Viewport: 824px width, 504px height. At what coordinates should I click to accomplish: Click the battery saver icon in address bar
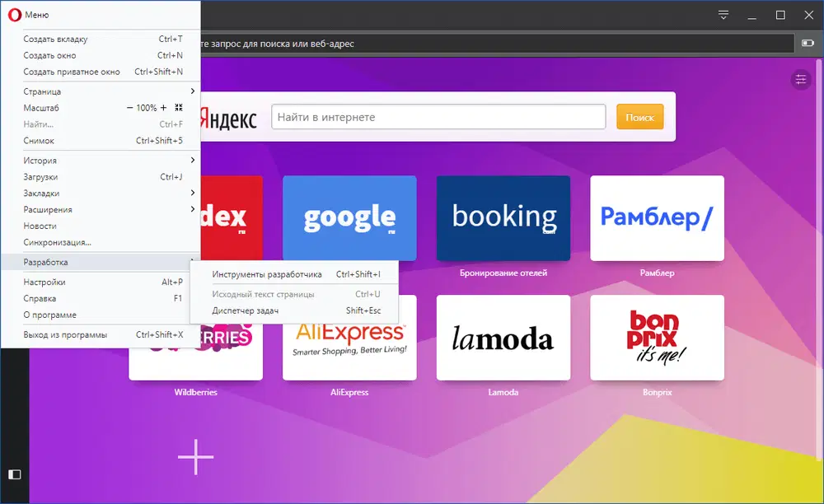click(x=808, y=43)
